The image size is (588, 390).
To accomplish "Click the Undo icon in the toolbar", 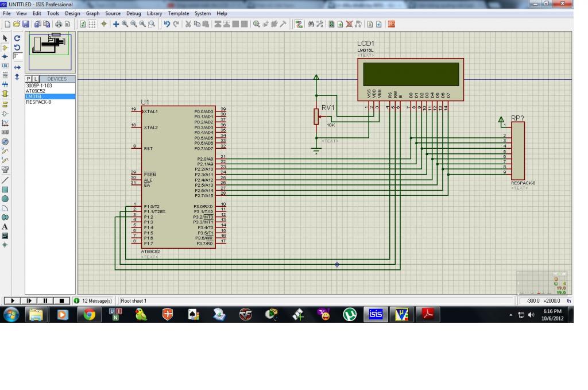I will click(167, 24).
